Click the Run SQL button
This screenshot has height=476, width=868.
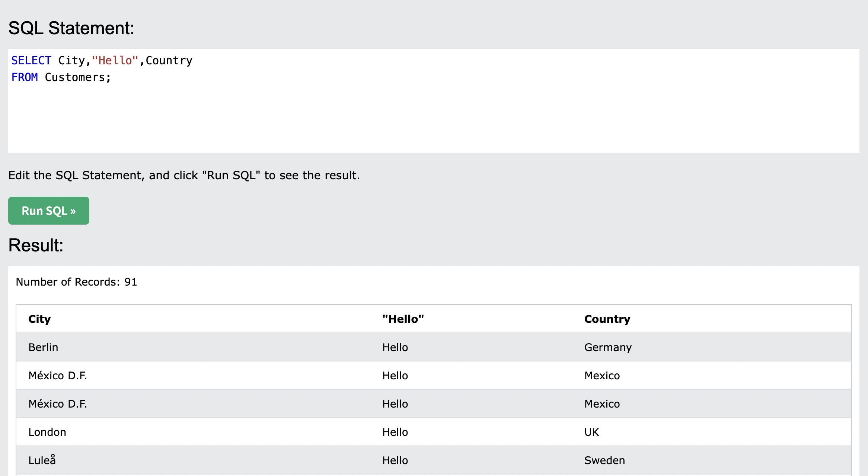(x=49, y=211)
